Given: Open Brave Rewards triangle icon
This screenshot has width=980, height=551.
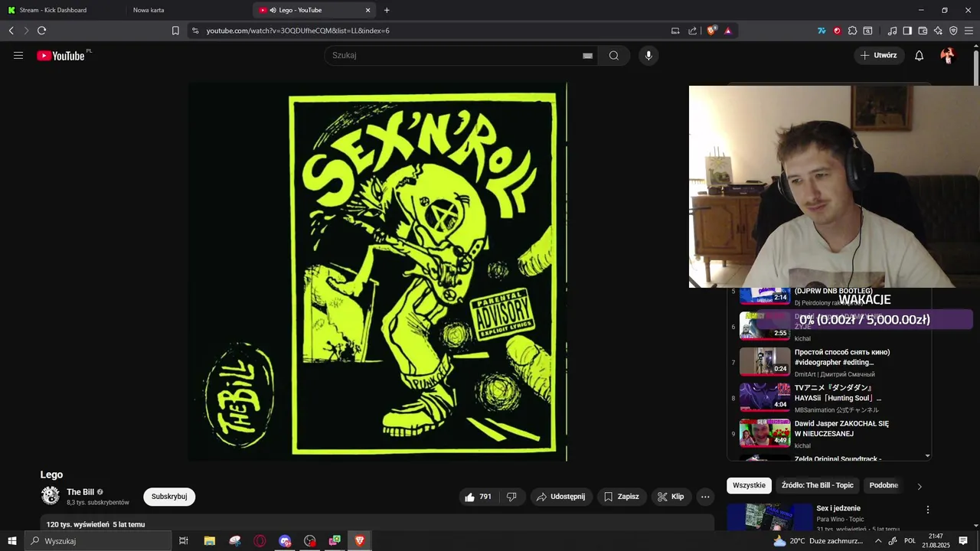Looking at the screenshot, I should (727, 31).
